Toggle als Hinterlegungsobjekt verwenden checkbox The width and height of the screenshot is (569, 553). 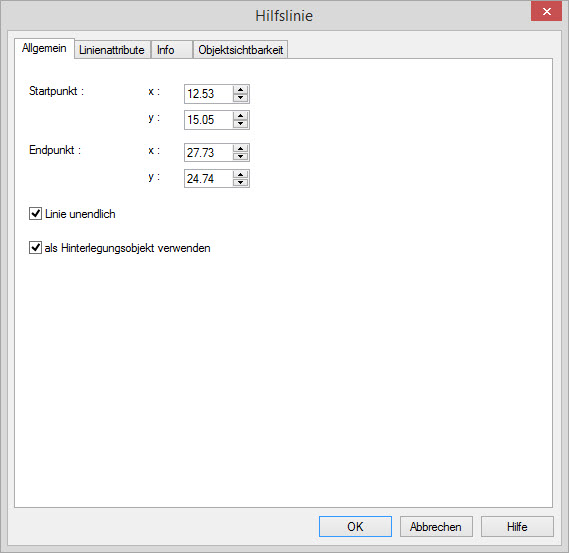coord(35,248)
